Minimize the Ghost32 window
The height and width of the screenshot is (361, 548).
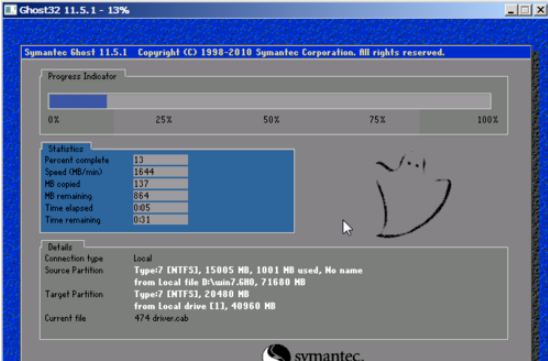pos(511,10)
